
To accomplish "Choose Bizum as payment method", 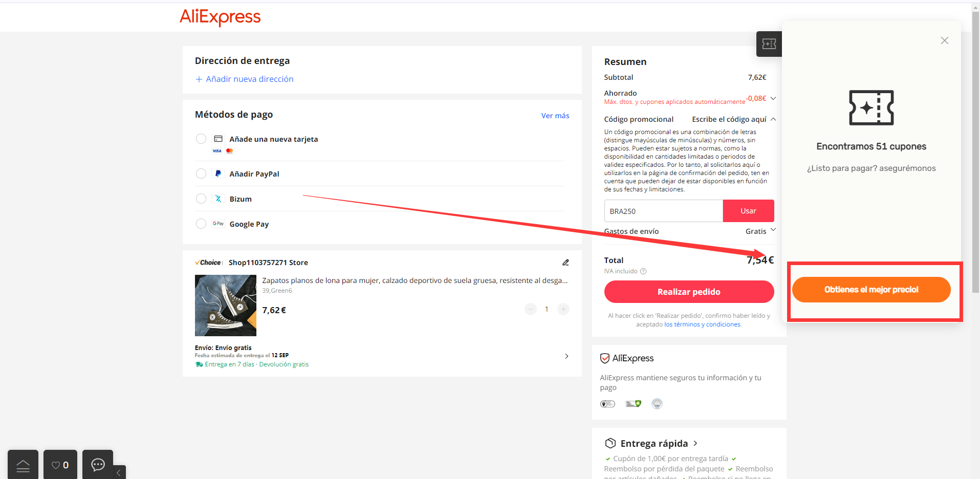I will (201, 199).
